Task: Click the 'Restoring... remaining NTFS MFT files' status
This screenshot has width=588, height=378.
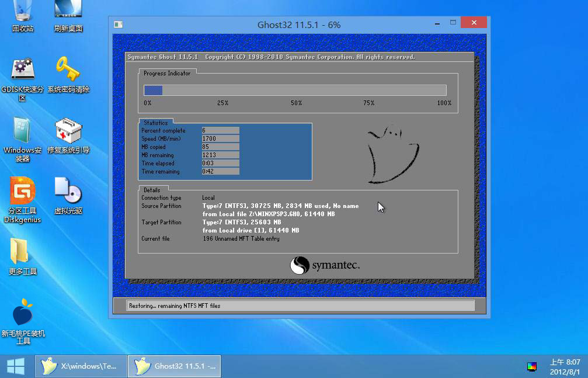Action: pos(175,306)
